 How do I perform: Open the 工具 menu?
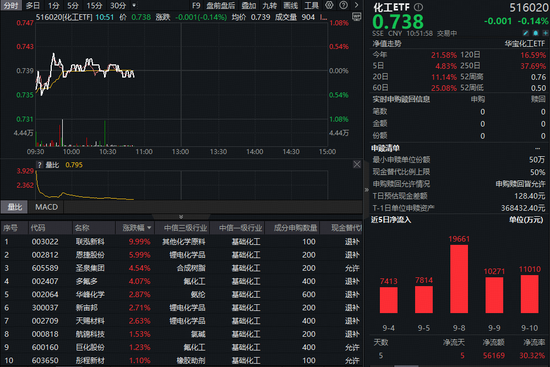coord(311,6)
